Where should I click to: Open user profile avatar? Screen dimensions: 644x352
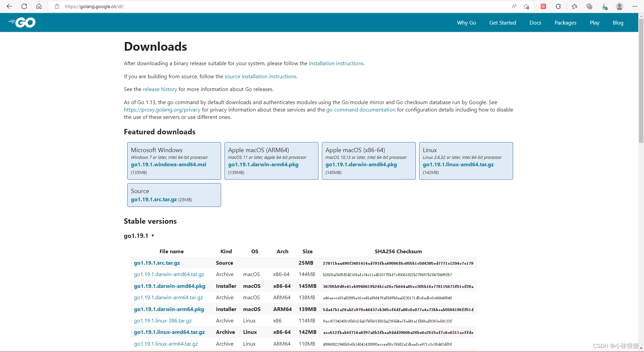tap(620, 6)
